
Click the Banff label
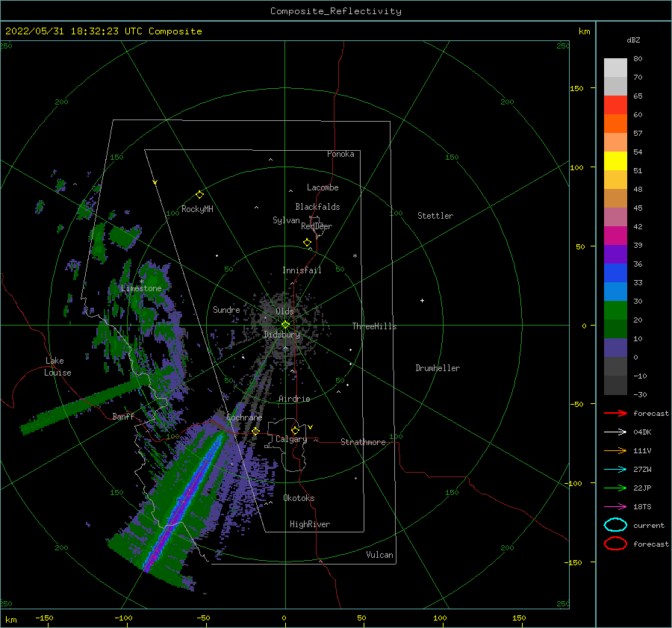(x=123, y=416)
